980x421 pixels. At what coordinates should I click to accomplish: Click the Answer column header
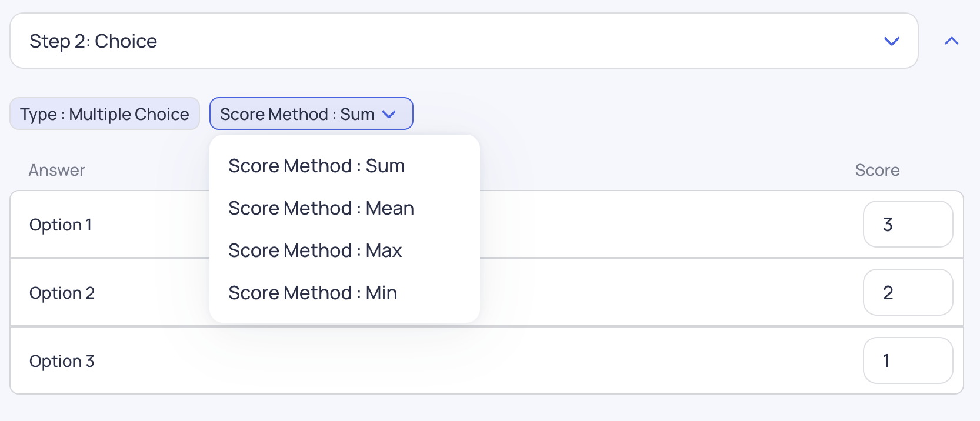click(x=57, y=170)
